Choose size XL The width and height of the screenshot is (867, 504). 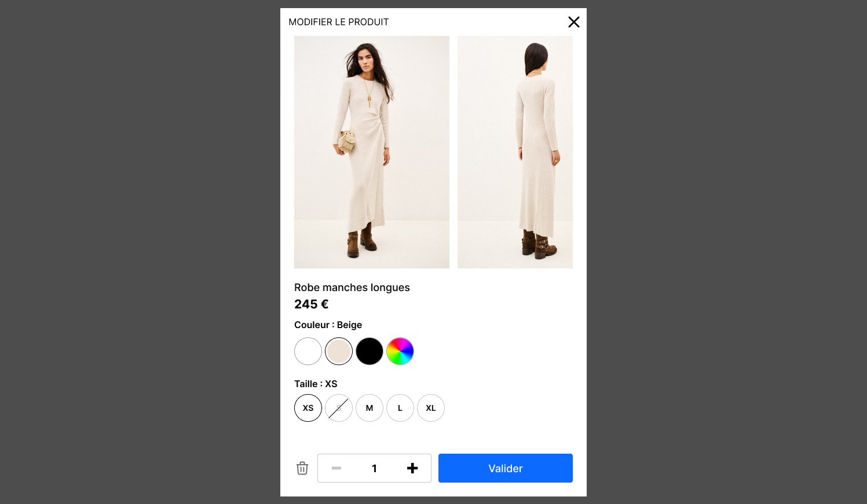pos(431,408)
